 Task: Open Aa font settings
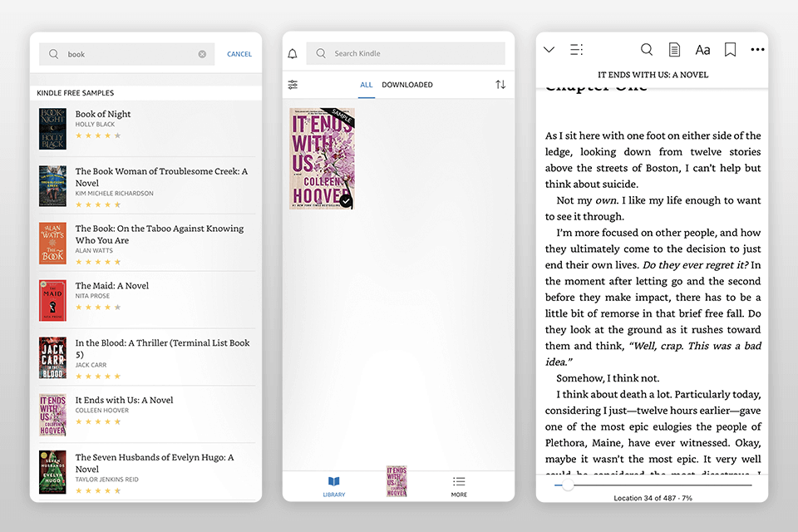click(702, 50)
